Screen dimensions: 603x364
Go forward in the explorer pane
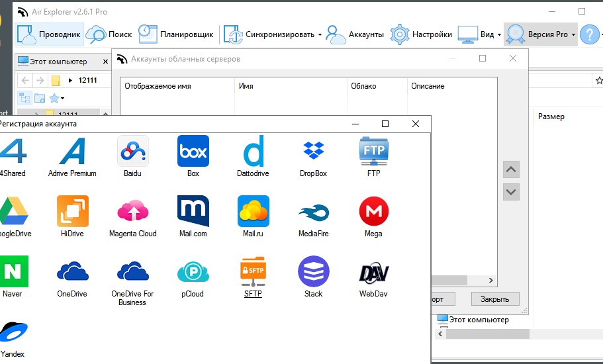pyautogui.click(x=40, y=80)
